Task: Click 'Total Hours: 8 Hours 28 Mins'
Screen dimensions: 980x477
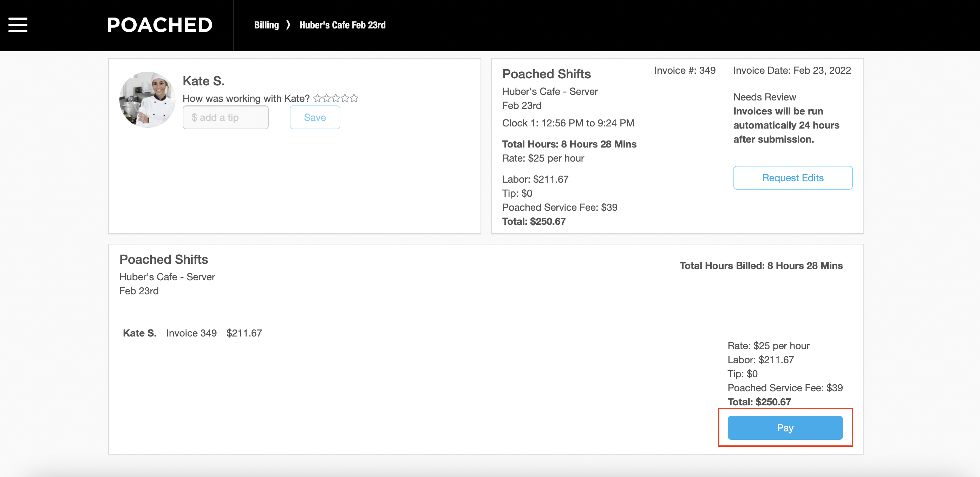Action: tap(569, 144)
